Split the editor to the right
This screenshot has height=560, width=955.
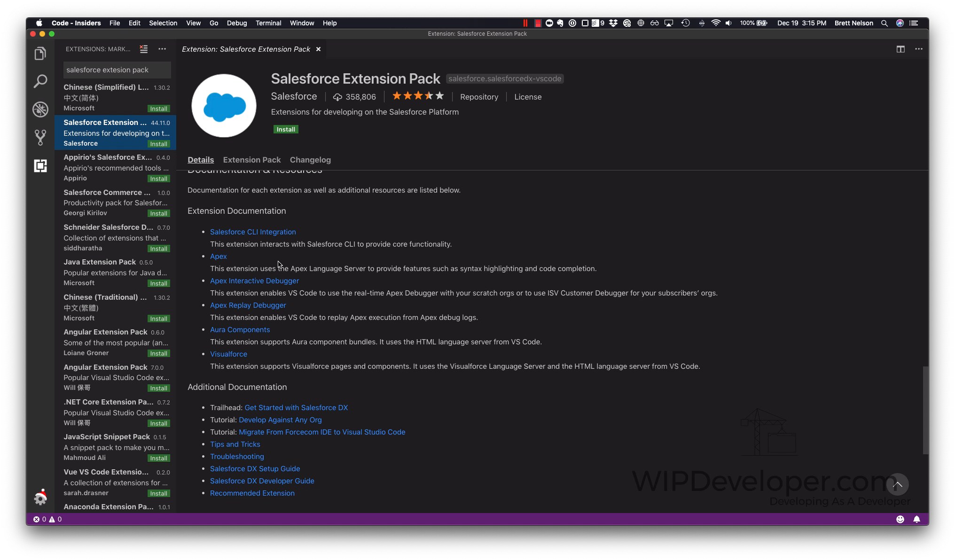[900, 49]
